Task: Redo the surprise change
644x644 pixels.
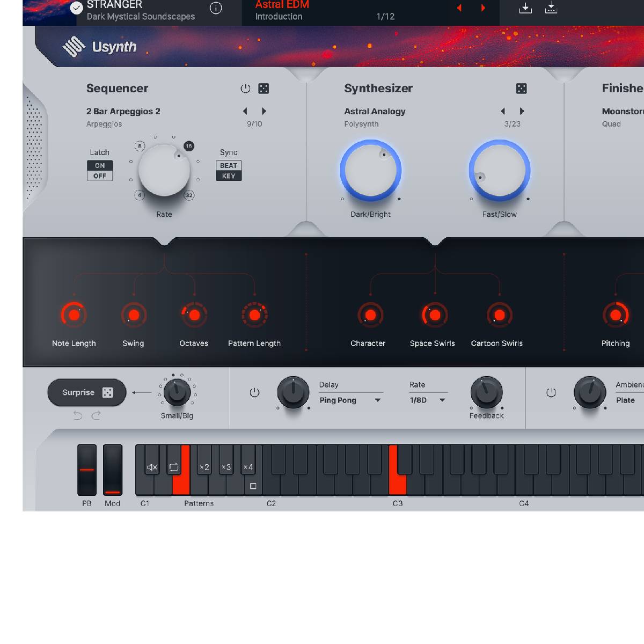Action: pos(96,415)
